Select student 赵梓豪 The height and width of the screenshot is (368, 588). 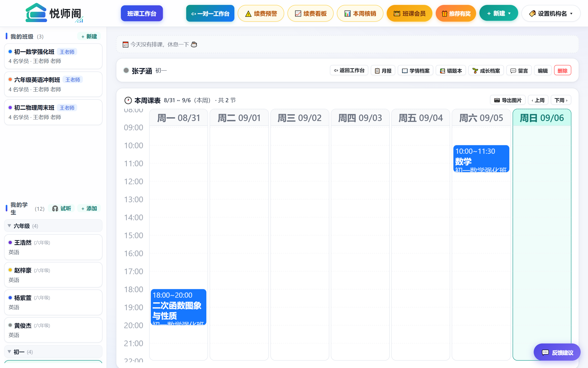53,275
